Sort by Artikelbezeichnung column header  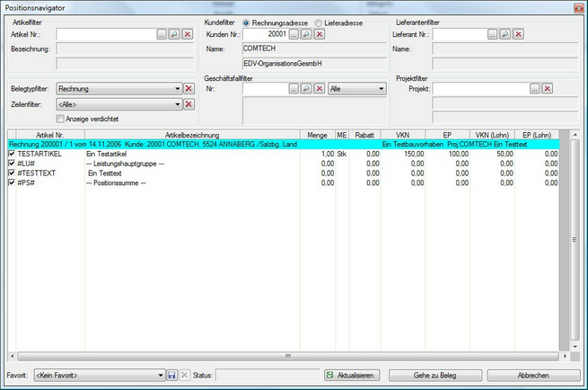192,135
